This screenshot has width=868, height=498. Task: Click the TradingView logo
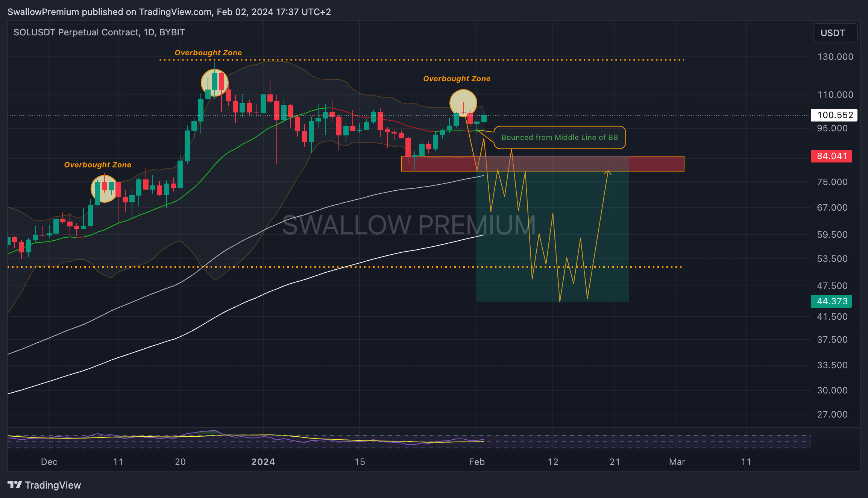click(15, 485)
